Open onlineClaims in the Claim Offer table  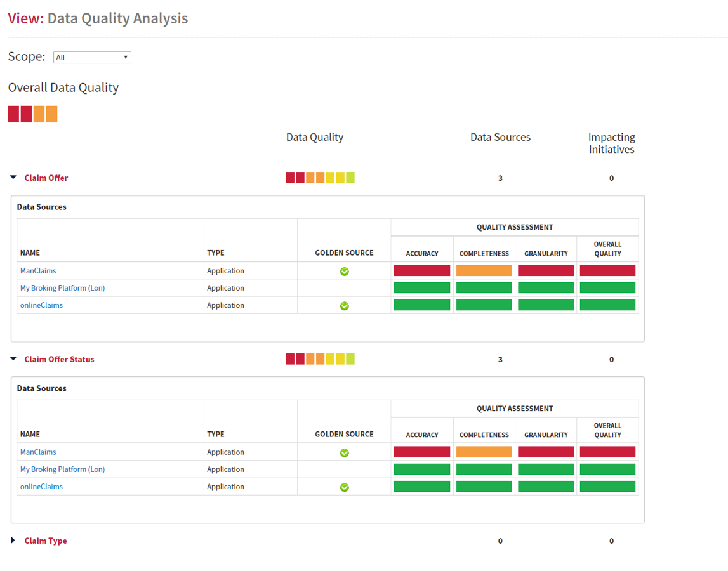point(41,305)
